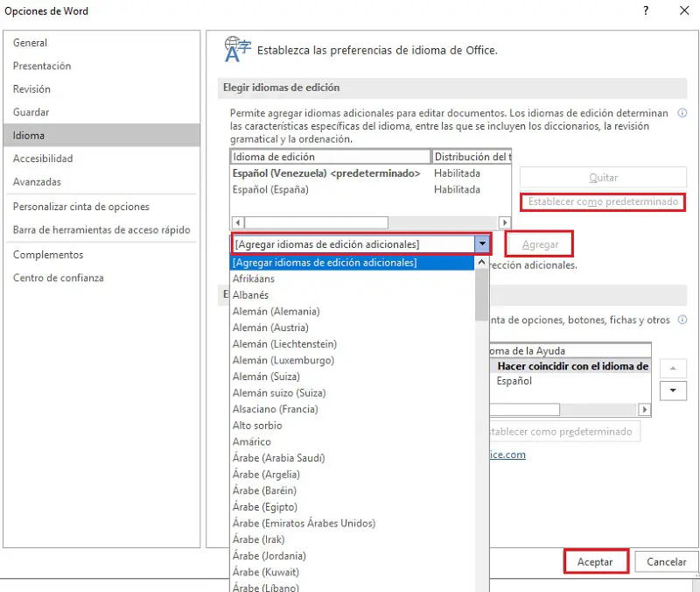Click info icon beside editing languages description

click(x=682, y=113)
